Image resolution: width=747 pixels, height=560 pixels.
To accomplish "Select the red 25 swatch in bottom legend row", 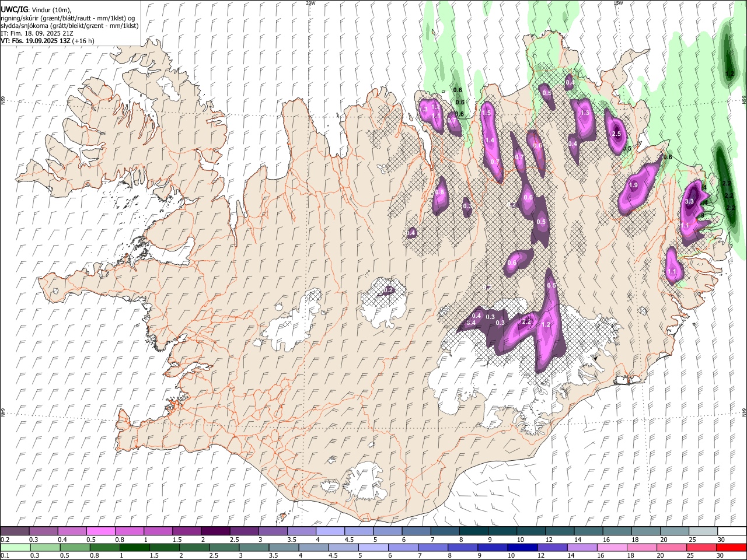I will (x=701, y=548).
